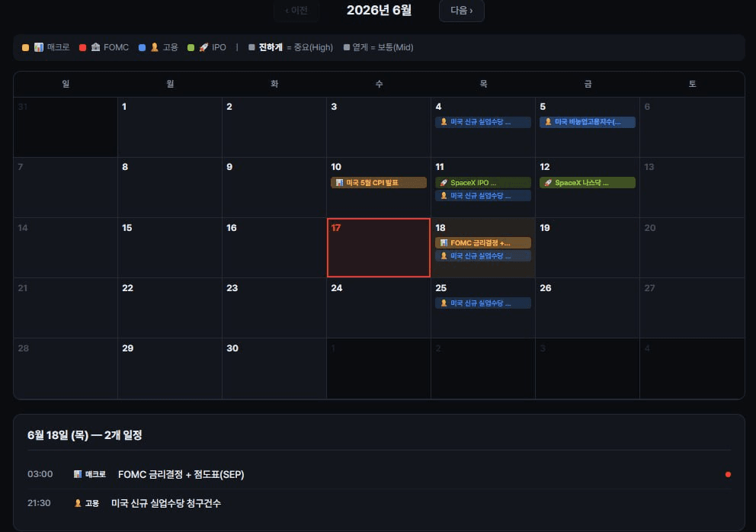The height and width of the screenshot is (532, 756).
Task: Open the FOMC 금리결정 event on June 18
Action: point(482,243)
